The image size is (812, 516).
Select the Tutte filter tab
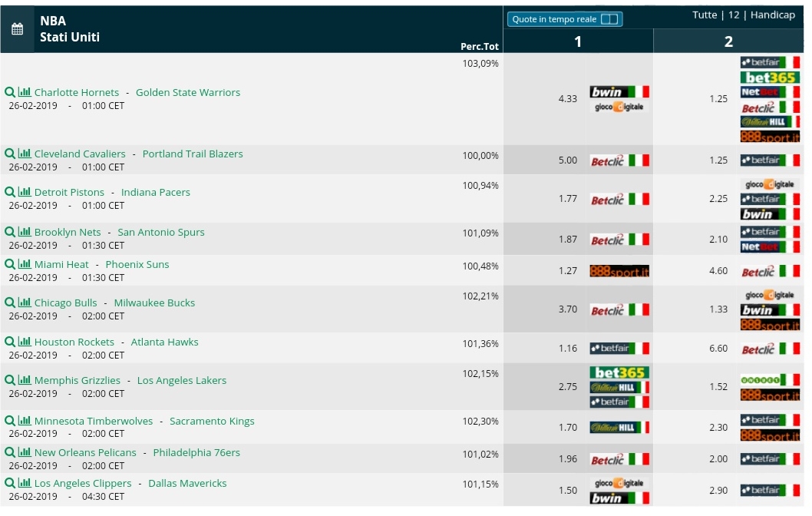click(x=705, y=15)
